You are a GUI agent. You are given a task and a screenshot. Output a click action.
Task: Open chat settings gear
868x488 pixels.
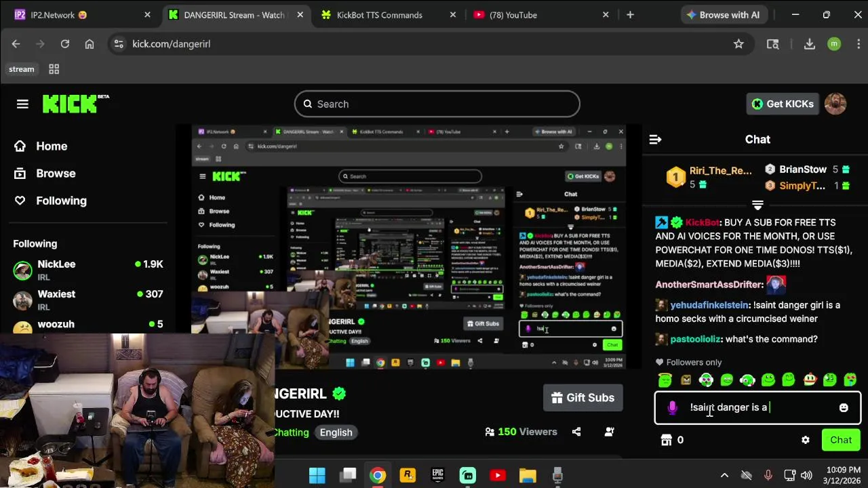click(806, 440)
